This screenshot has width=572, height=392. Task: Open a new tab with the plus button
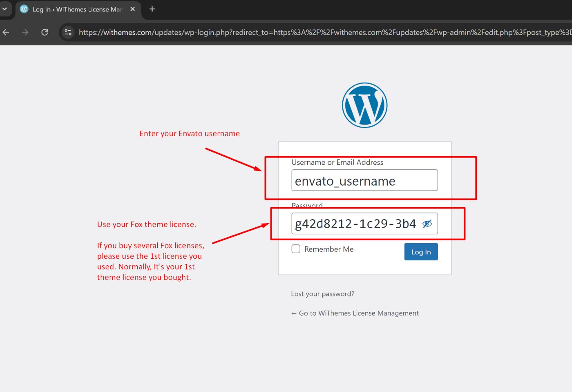point(152,9)
